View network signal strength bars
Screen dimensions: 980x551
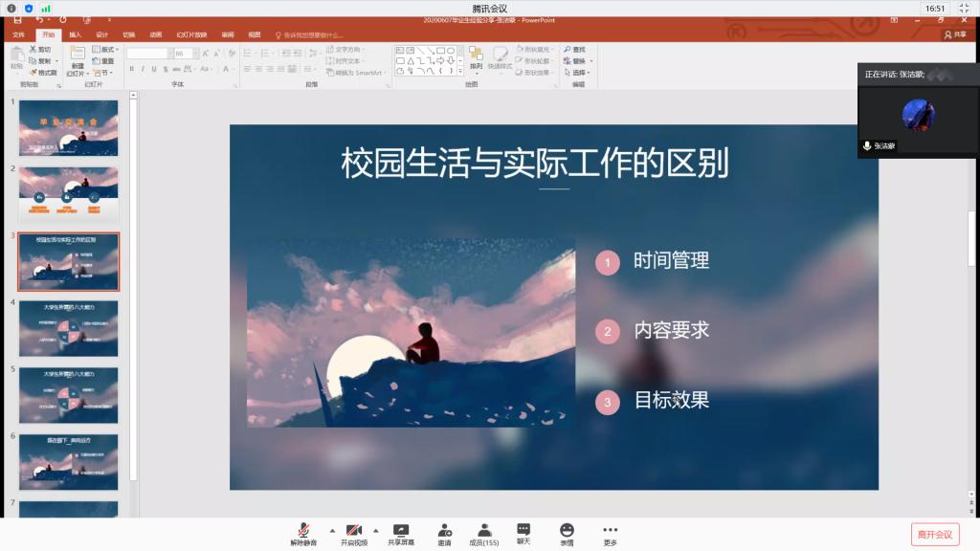(x=46, y=8)
